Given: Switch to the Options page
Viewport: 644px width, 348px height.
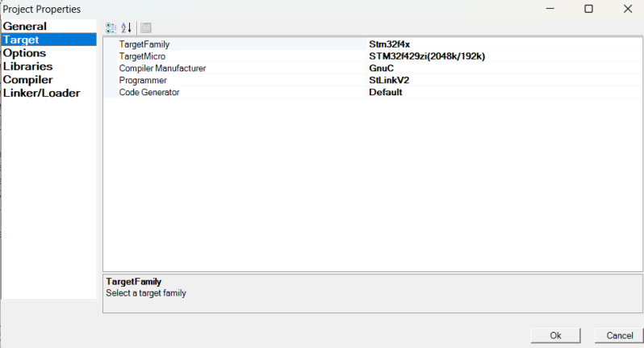Looking at the screenshot, I should 24,52.
